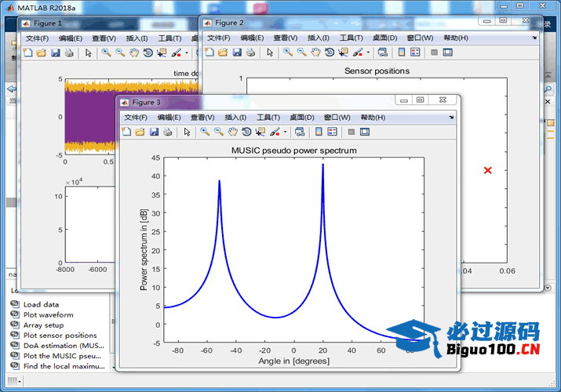Click Figure 2 title bar
Screen dimensions: 561x392
tap(370, 23)
